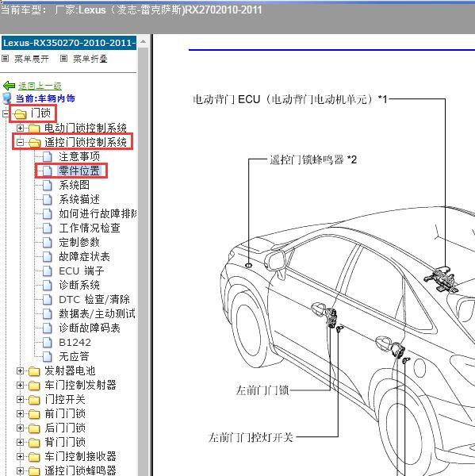Screen dimensions: 475x476
Task: Open the 系统图 document
Action: pyautogui.click(x=74, y=185)
